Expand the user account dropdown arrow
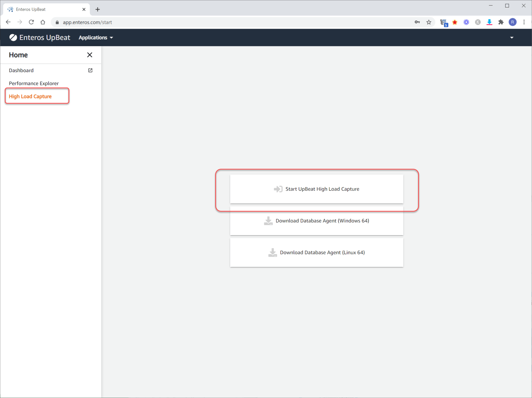Screen dimensions: 532x398 [512, 38]
